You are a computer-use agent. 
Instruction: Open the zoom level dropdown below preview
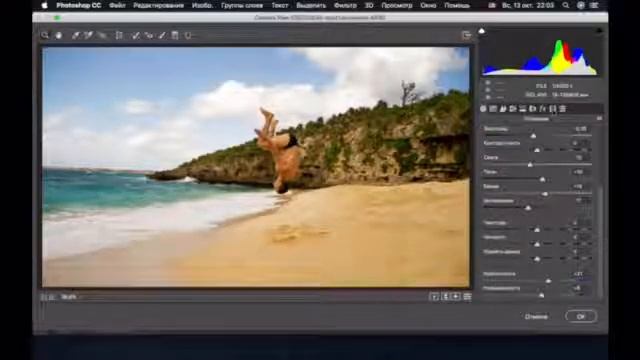click(71, 297)
